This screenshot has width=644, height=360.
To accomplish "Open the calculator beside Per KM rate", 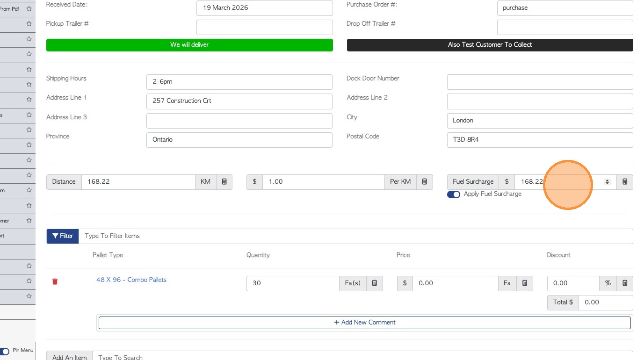I will click(425, 182).
